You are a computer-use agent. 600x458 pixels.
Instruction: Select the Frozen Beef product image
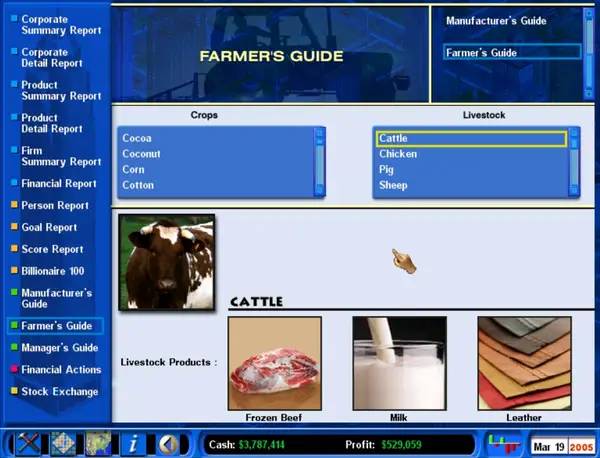274,363
